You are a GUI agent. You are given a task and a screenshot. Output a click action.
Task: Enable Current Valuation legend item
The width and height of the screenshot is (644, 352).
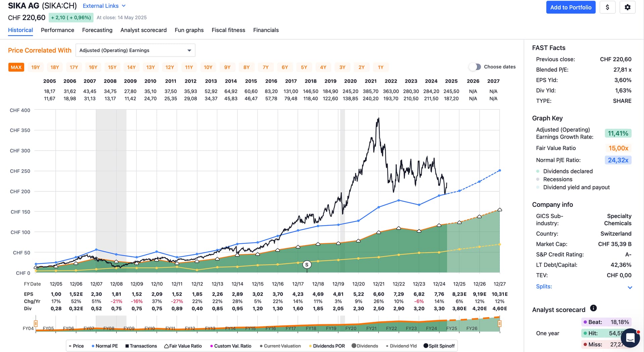click(x=280, y=346)
